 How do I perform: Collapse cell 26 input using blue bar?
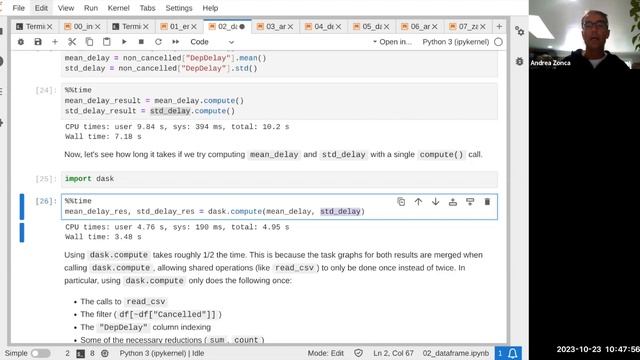click(22, 207)
